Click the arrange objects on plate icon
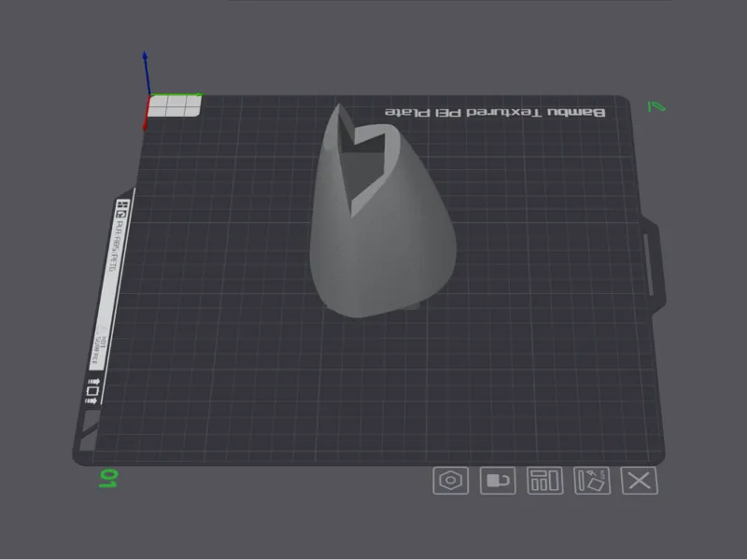This screenshot has height=560, width=747. (x=545, y=481)
